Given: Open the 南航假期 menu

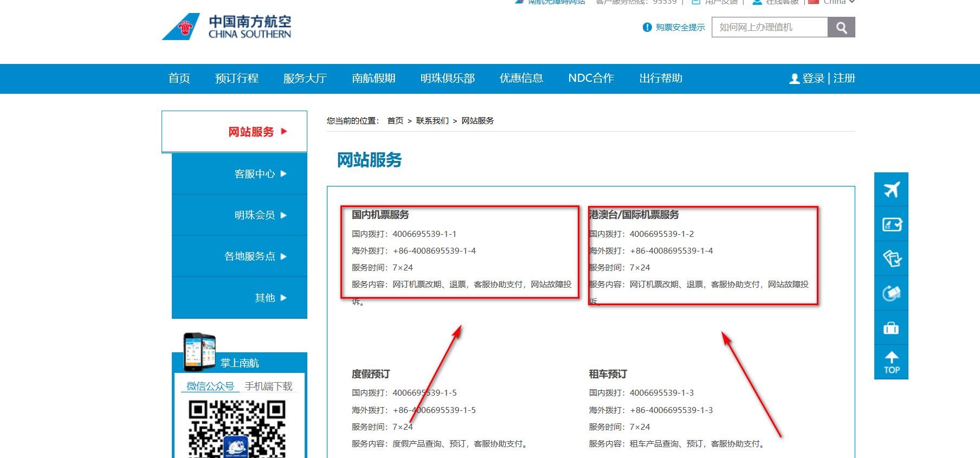Looking at the screenshot, I should 373,79.
